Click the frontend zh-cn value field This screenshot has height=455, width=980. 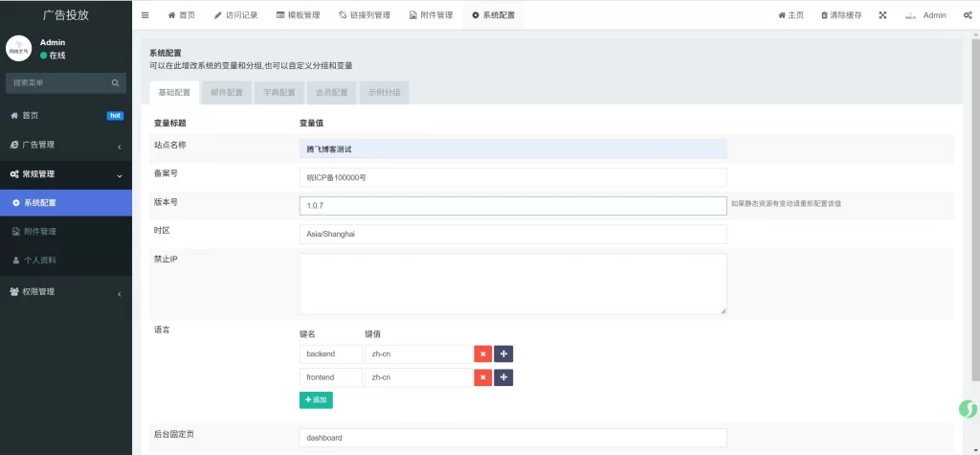tap(418, 378)
